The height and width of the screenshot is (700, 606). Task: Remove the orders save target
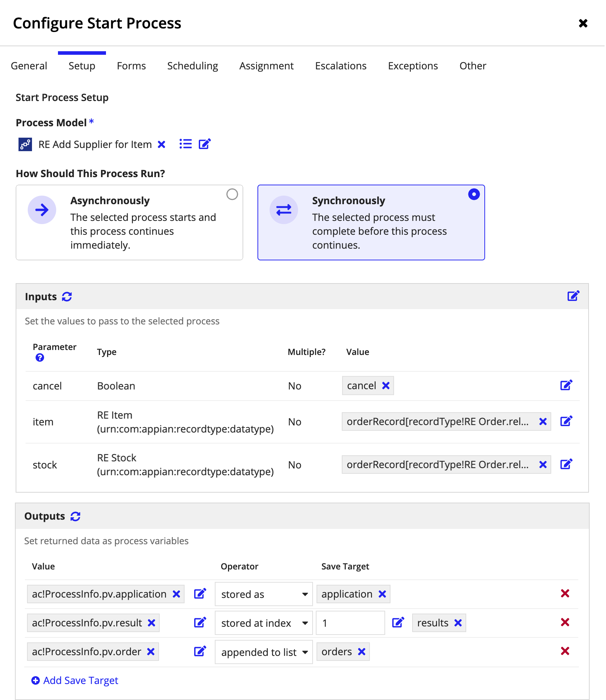(x=362, y=652)
